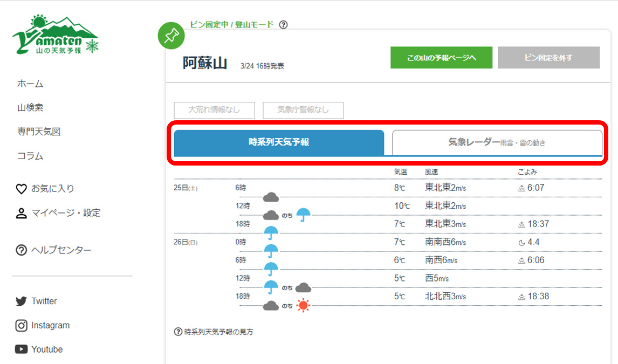Screen dimensions: 618x364
Task: Click the cloud icon for 26日 18時
Action: coord(271,306)
